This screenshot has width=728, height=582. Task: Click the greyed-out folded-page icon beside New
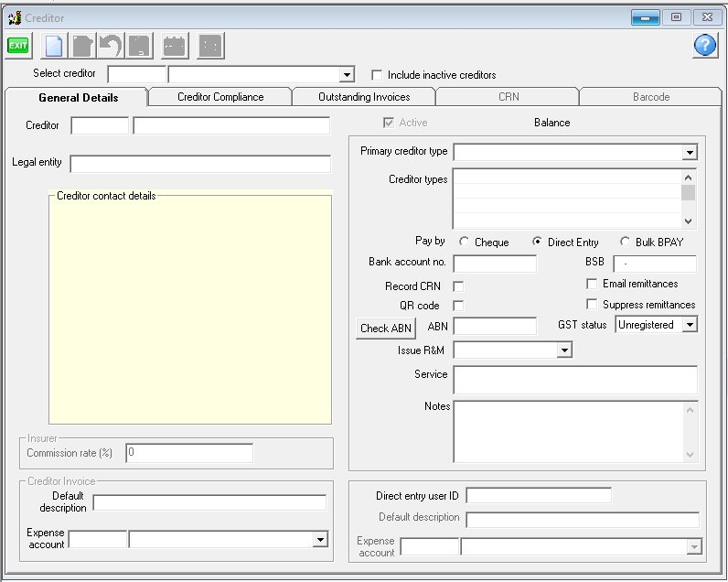point(83,45)
